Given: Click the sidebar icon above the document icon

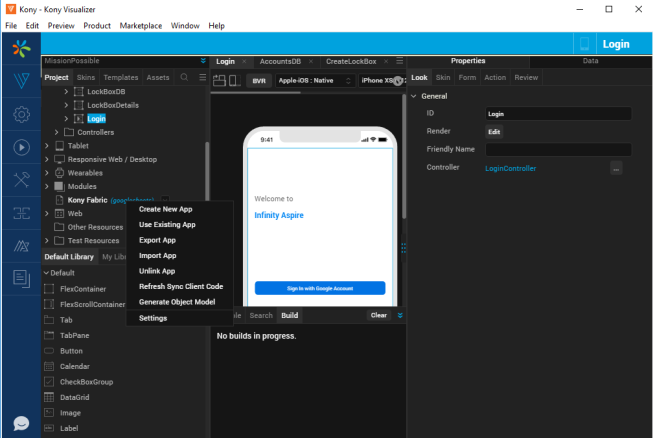Looking at the screenshot, I should (x=21, y=246).
